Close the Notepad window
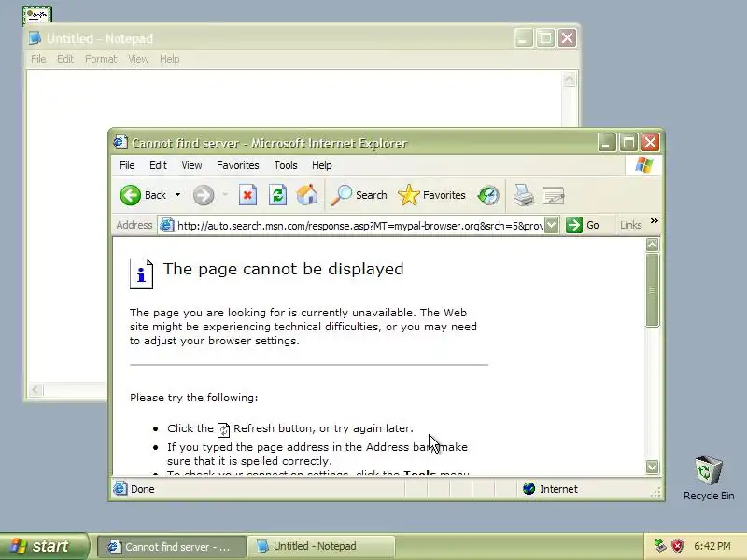The width and height of the screenshot is (747, 560). (x=567, y=37)
